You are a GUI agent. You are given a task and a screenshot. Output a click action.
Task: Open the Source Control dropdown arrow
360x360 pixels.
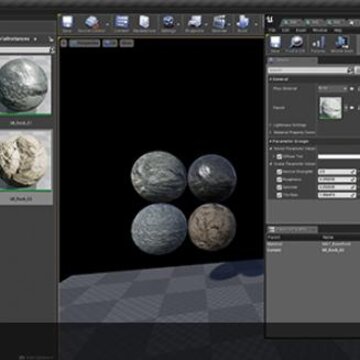tap(107, 24)
